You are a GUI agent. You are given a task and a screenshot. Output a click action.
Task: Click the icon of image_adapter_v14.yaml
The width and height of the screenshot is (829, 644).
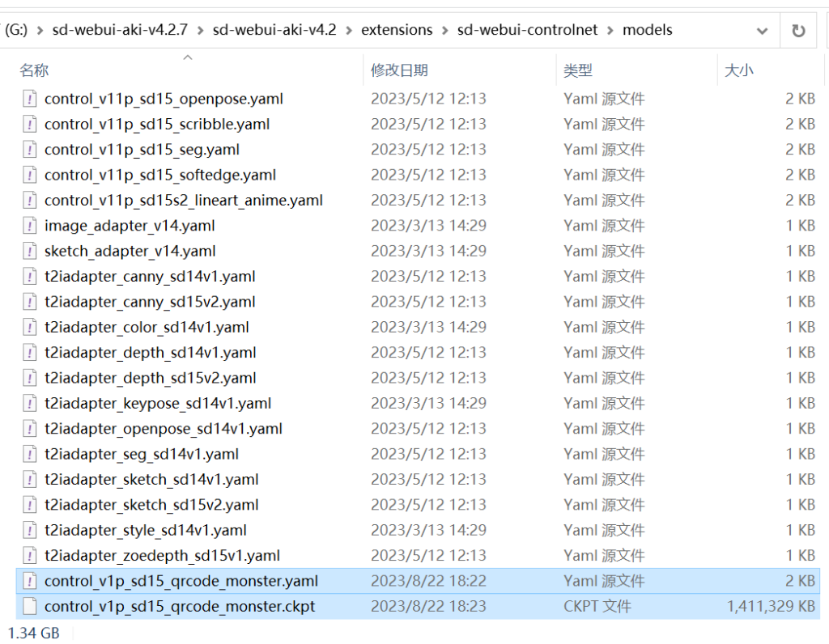(30, 226)
